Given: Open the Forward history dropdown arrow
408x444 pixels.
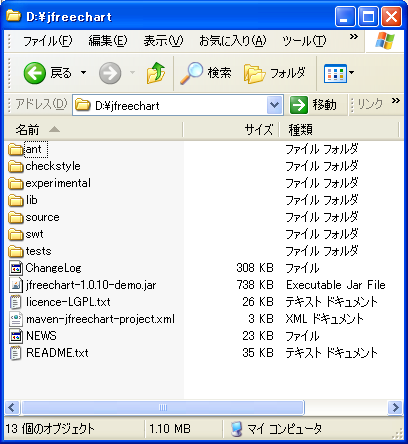Looking at the screenshot, I should pos(132,72).
